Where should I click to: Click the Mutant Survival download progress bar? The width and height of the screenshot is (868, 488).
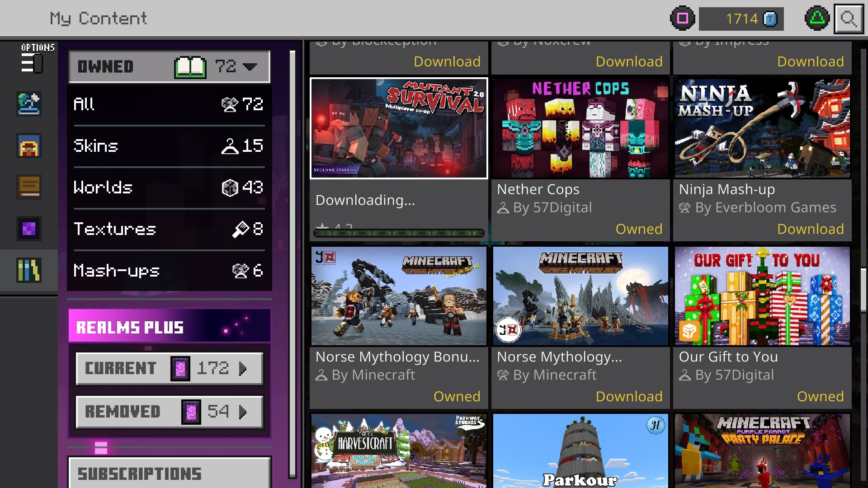point(399,233)
